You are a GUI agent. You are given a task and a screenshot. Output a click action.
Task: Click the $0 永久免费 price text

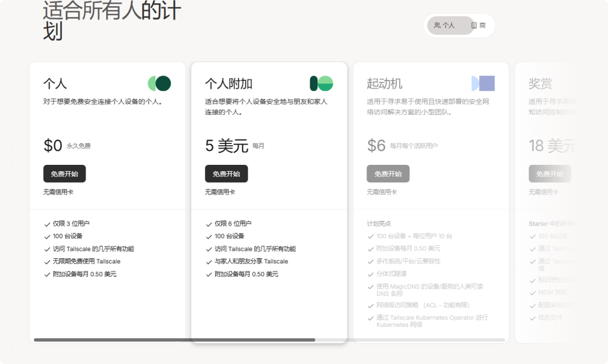(x=66, y=146)
